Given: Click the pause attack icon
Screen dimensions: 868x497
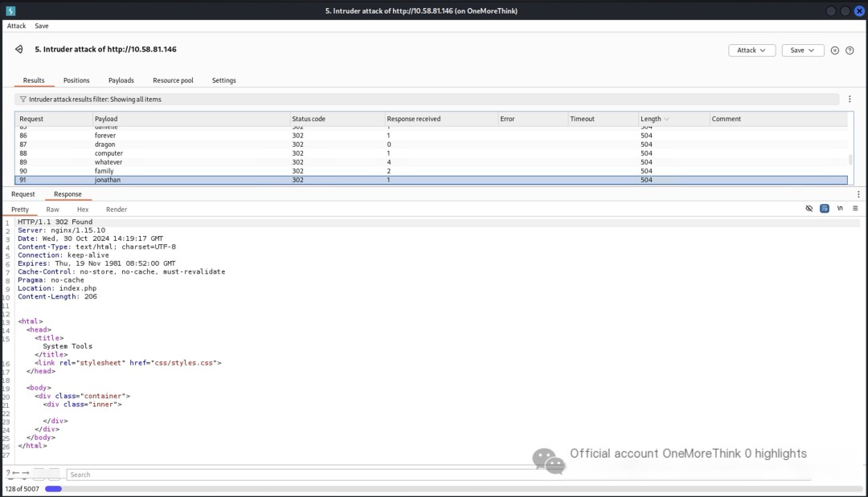Looking at the screenshot, I should 835,51.
